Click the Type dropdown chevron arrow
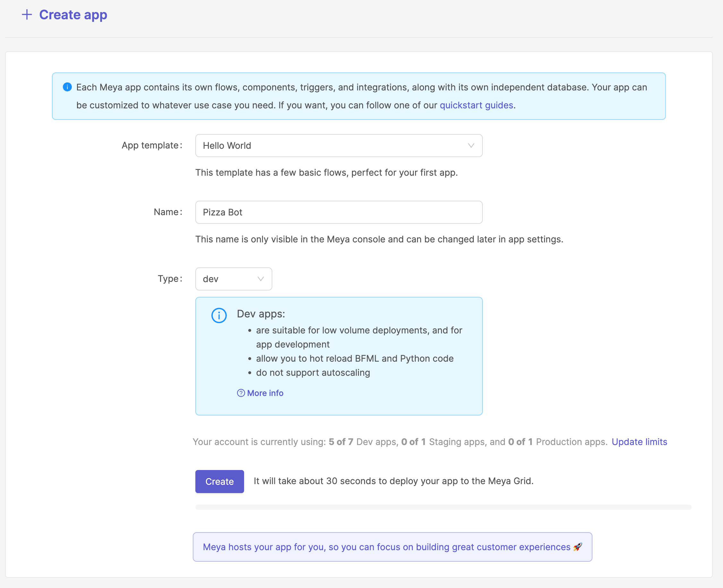 [260, 279]
